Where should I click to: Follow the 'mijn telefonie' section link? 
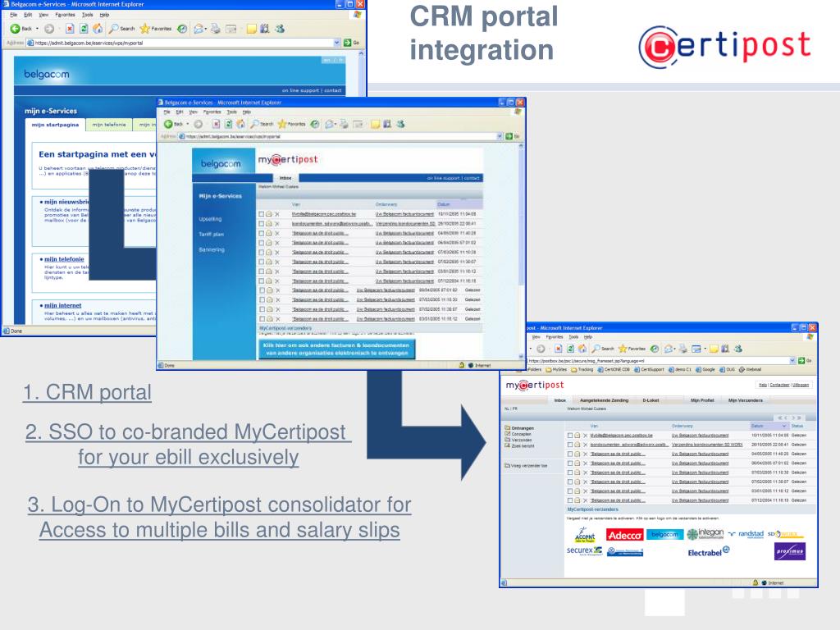(64, 259)
